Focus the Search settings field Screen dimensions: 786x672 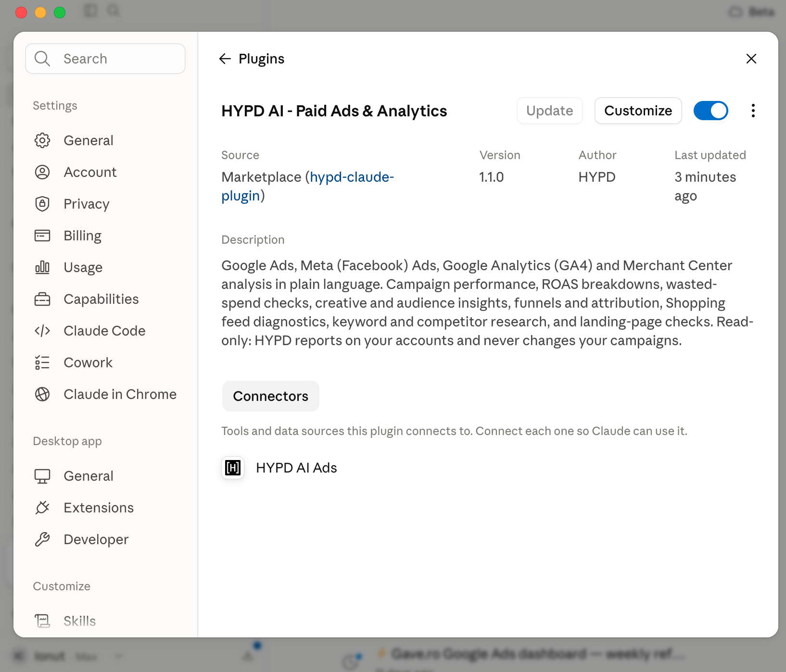pos(105,59)
